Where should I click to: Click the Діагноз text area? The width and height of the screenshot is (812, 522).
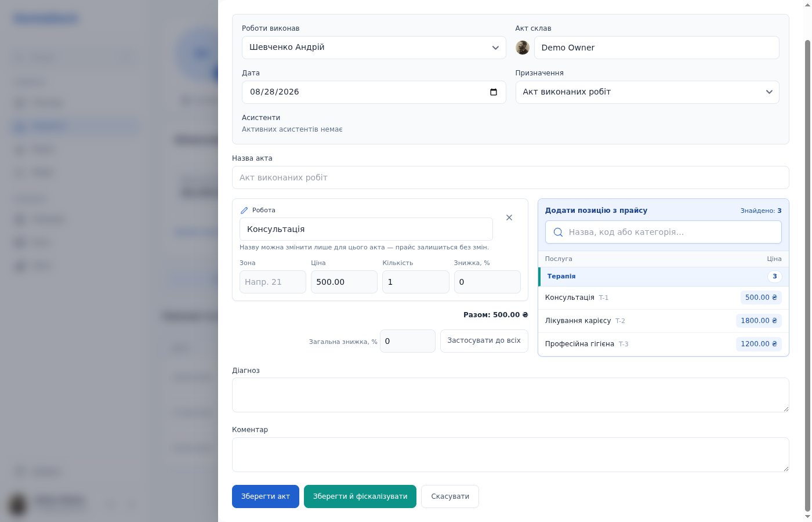(510, 395)
